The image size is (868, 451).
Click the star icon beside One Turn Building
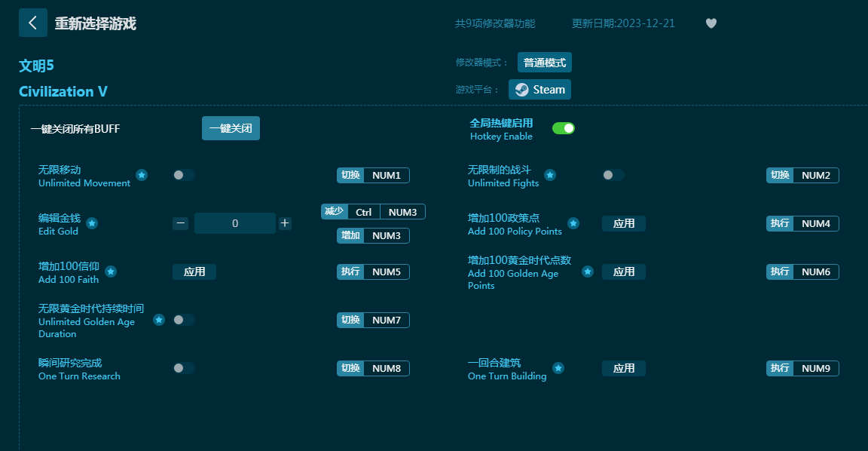558,368
